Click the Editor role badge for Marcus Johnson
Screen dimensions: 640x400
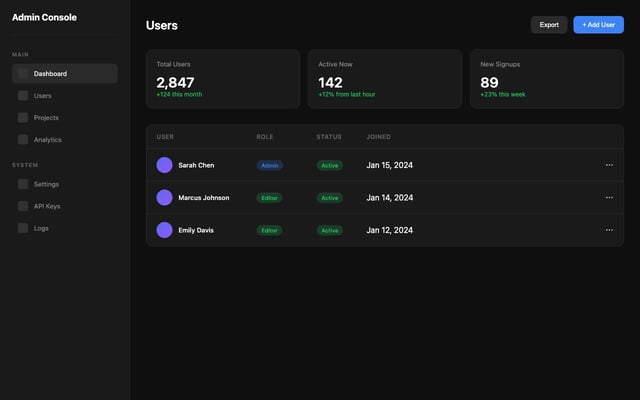pyautogui.click(x=269, y=198)
